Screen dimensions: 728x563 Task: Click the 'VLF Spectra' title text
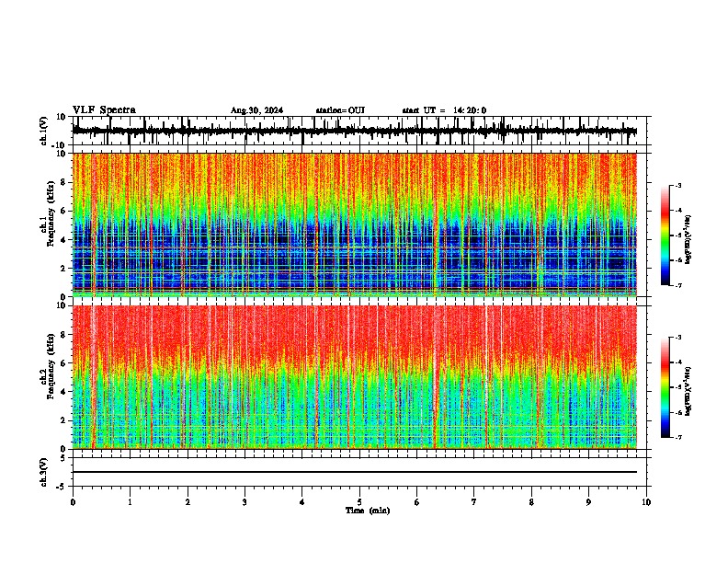pyautogui.click(x=104, y=110)
